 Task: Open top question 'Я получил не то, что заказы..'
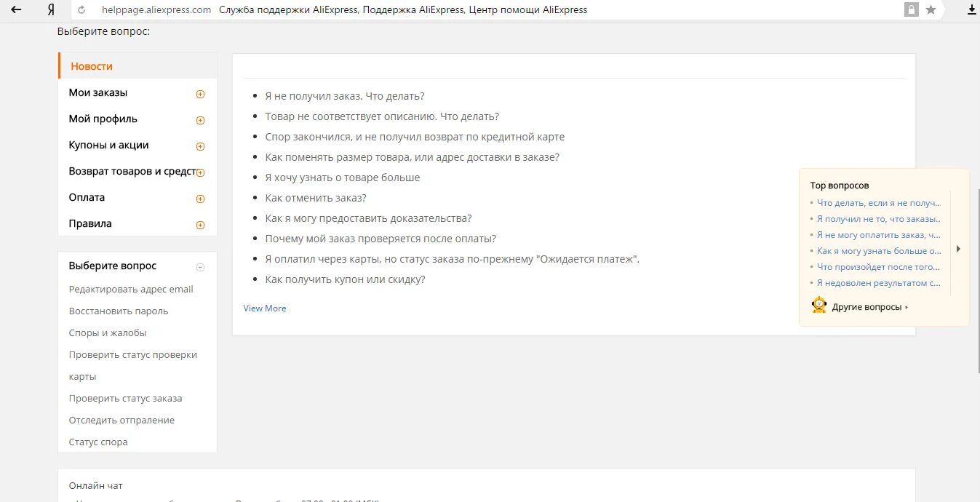point(879,219)
